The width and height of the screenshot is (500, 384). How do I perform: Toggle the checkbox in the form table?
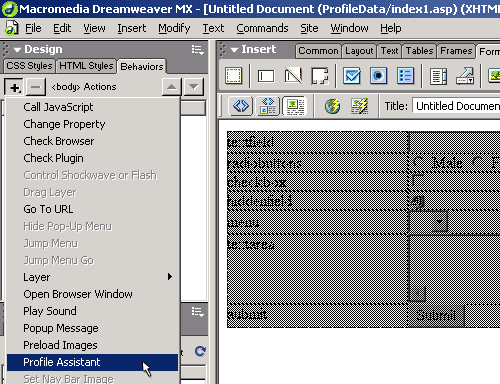[x=417, y=180]
